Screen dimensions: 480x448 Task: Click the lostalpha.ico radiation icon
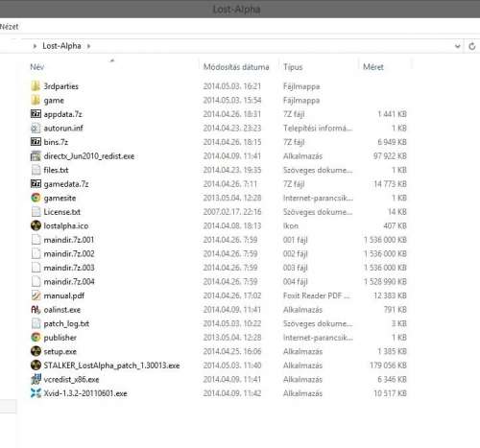pyautogui.click(x=36, y=225)
